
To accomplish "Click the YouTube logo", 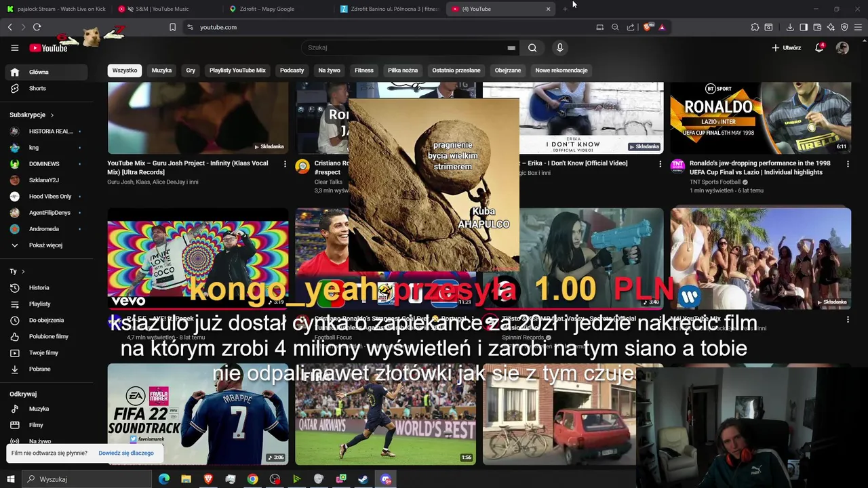I will click(48, 47).
